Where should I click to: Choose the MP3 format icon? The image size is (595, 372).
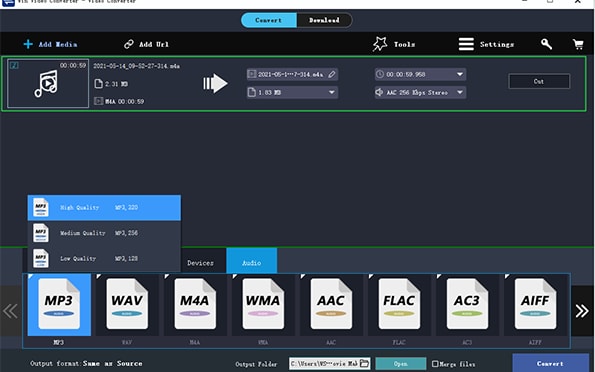coord(59,305)
